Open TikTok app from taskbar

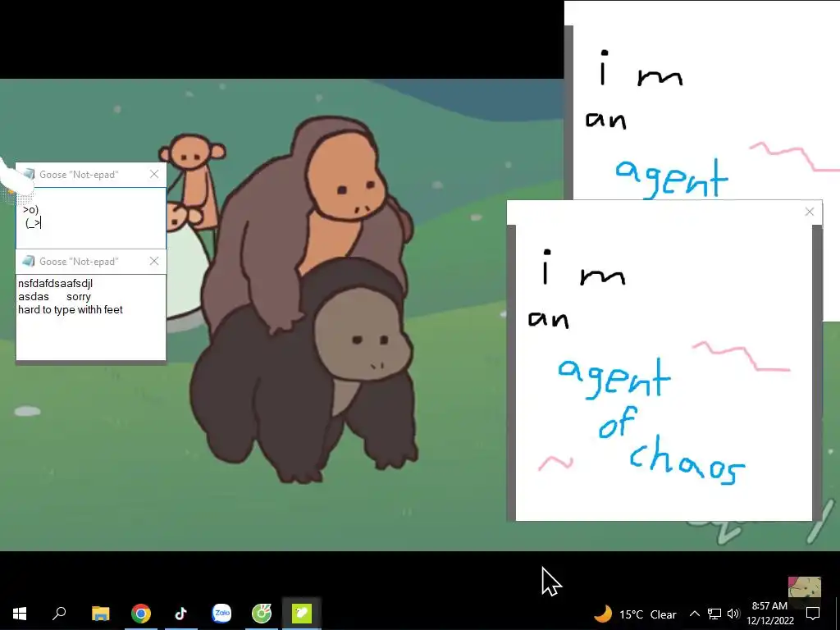pyautogui.click(x=181, y=614)
